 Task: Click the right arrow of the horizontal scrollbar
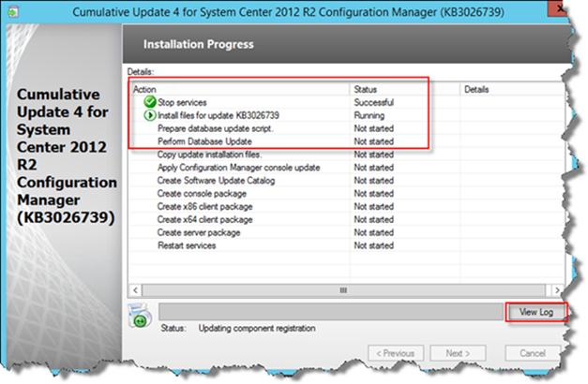[x=557, y=290]
